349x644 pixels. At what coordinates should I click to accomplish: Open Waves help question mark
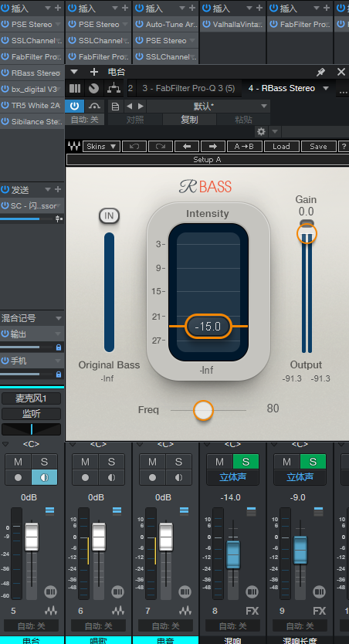coord(344,146)
